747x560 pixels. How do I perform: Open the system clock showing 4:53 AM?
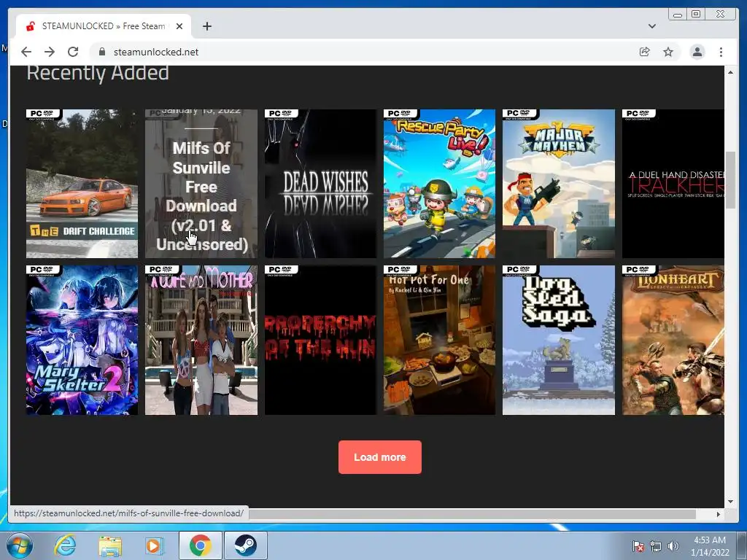pos(710,546)
